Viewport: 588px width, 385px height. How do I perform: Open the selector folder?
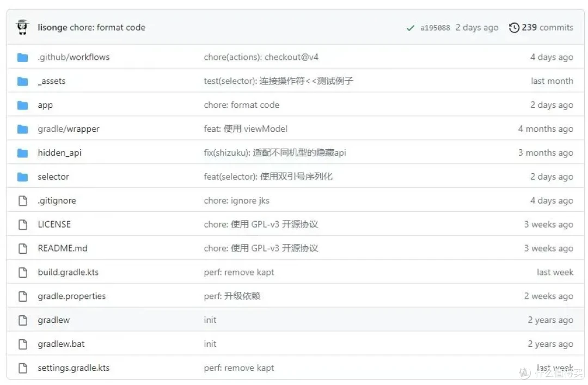point(53,177)
